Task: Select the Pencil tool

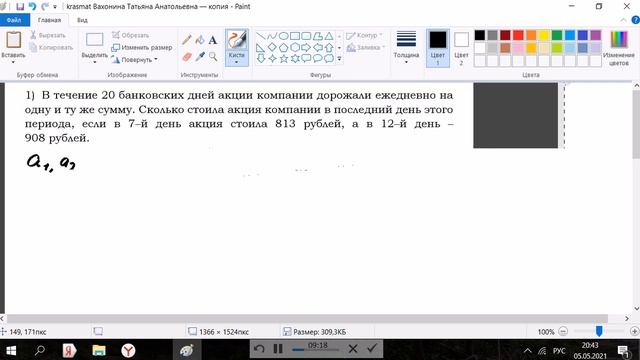Action: point(187,40)
